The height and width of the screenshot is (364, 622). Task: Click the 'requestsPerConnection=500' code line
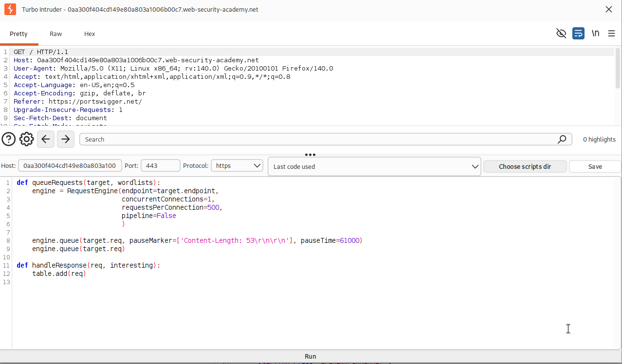tap(172, 208)
